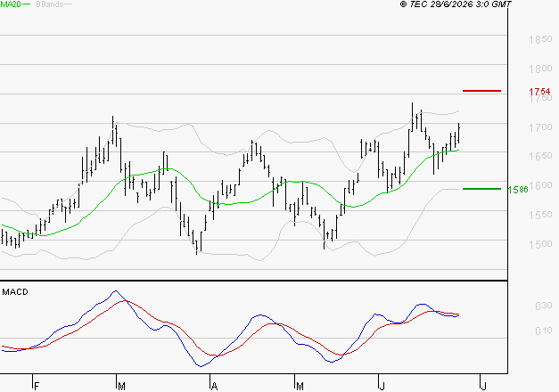The image size is (559, 392).
Task: Click the green 1586 support line
Action: (x=481, y=189)
